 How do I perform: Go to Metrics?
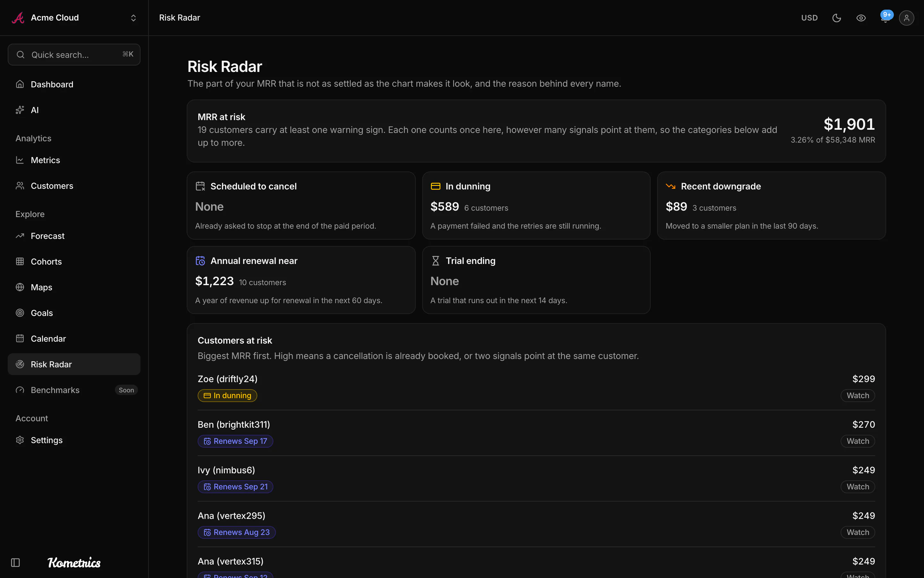74,160
